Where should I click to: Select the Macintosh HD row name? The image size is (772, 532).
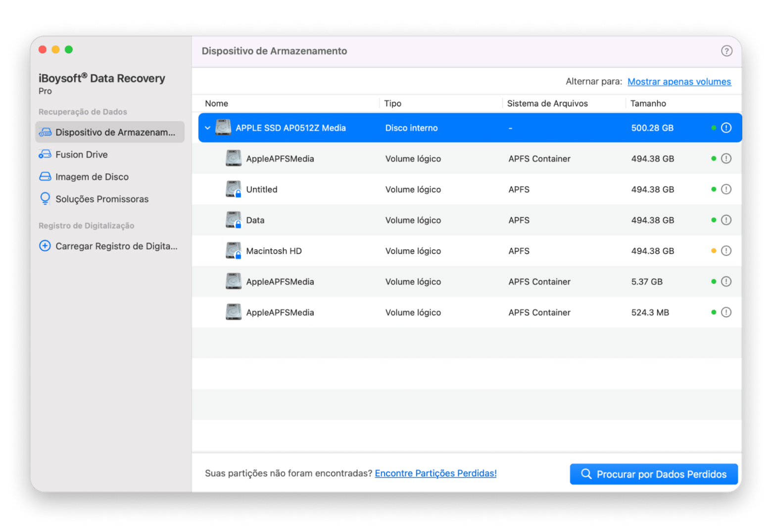274,251
